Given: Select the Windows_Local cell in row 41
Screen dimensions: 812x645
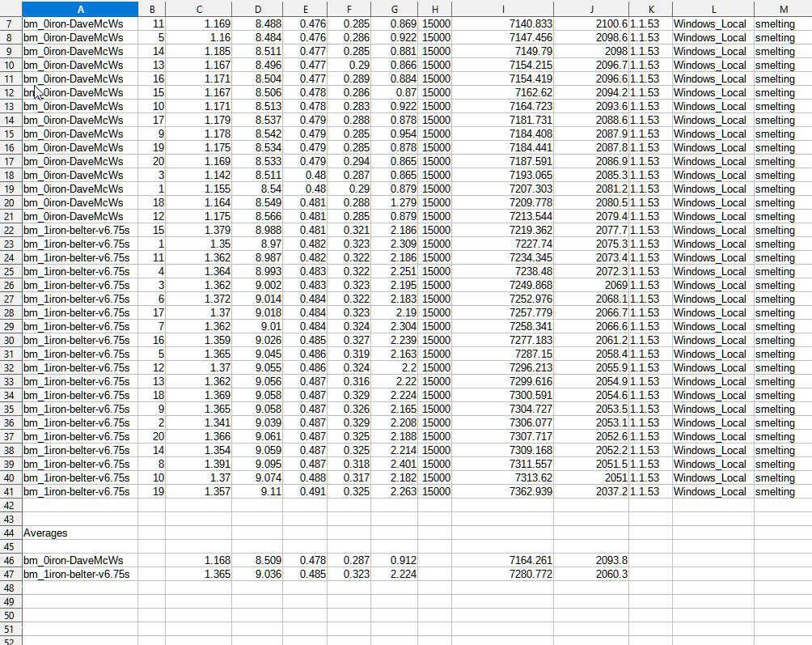Looking at the screenshot, I should click(710, 492).
